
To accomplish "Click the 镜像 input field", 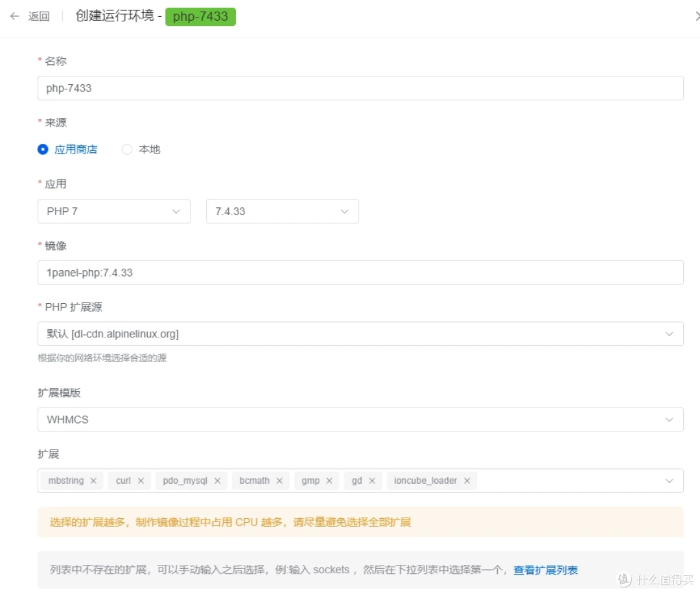I will click(x=360, y=273).
